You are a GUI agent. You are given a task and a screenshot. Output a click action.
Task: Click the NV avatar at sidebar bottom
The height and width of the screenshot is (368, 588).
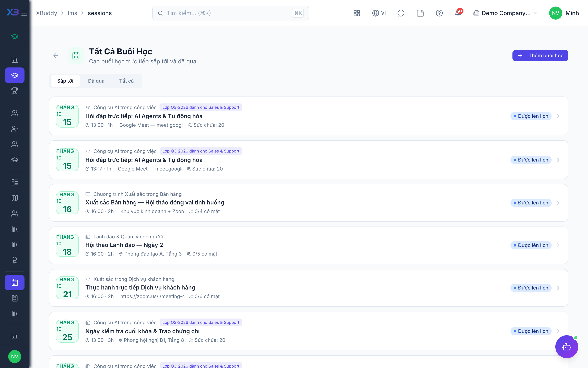click(14, 357)
